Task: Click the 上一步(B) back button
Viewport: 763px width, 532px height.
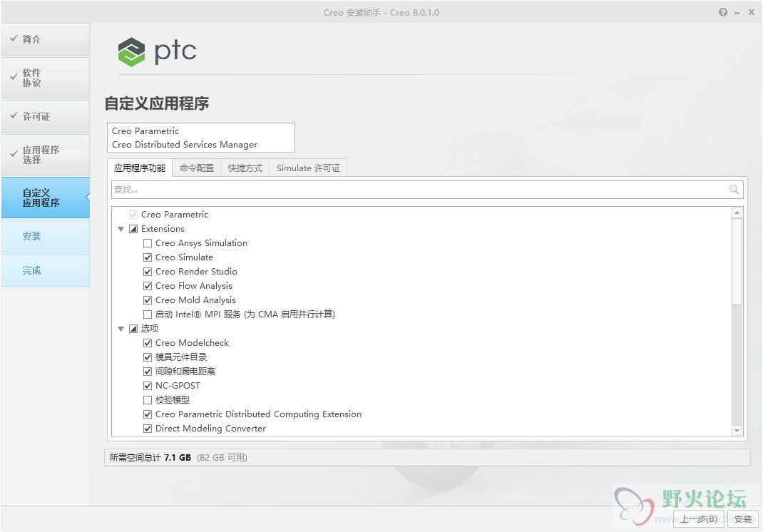Action: pyautogui.click(x=699, y=519)
